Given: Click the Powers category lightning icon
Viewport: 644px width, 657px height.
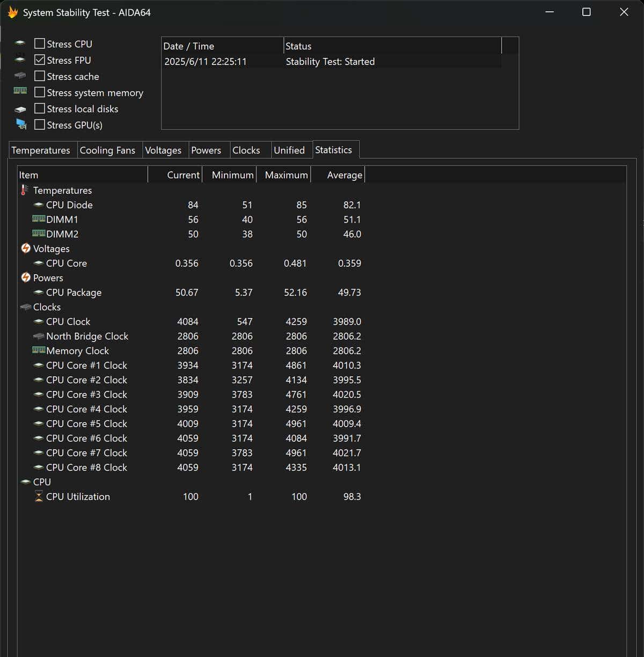Looking at the screenshot, I should pyautogui.click(x=26, y=278).
